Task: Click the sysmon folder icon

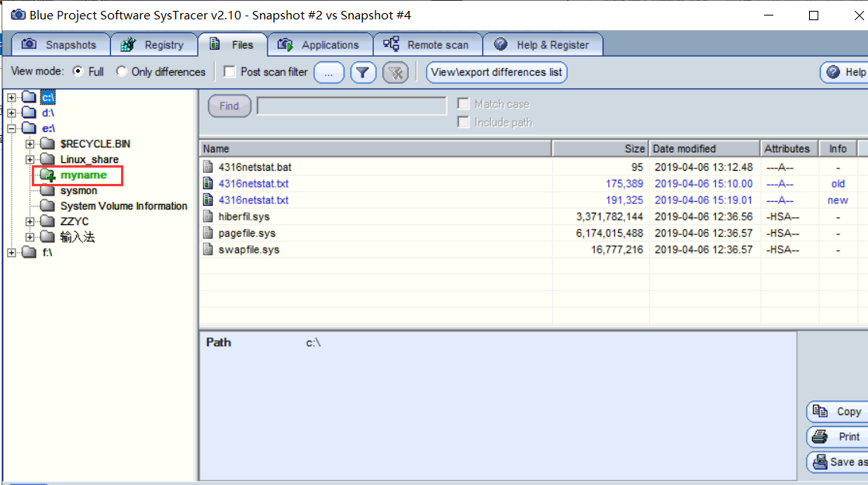Action: [x=48, y=190]
